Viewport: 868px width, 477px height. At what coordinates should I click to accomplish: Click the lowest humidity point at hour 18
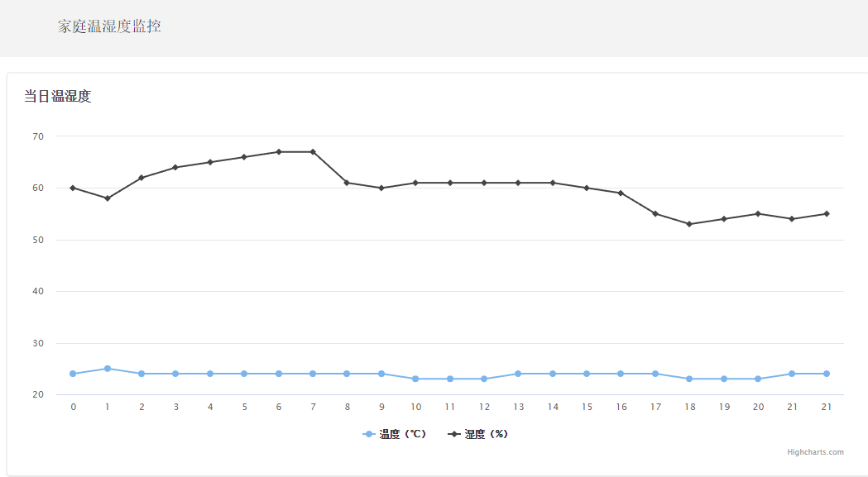(689, 224)
